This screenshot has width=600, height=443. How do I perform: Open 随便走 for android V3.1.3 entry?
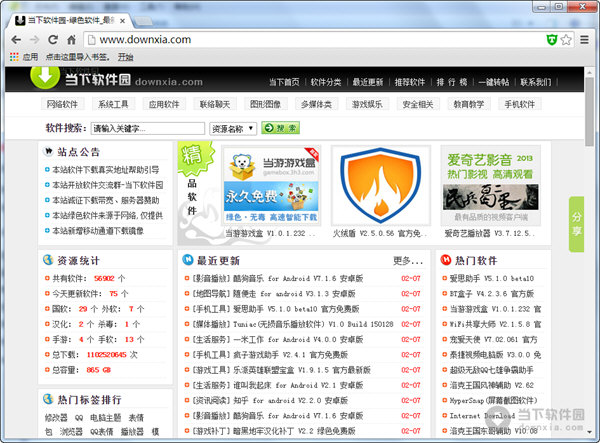point(274,293)
